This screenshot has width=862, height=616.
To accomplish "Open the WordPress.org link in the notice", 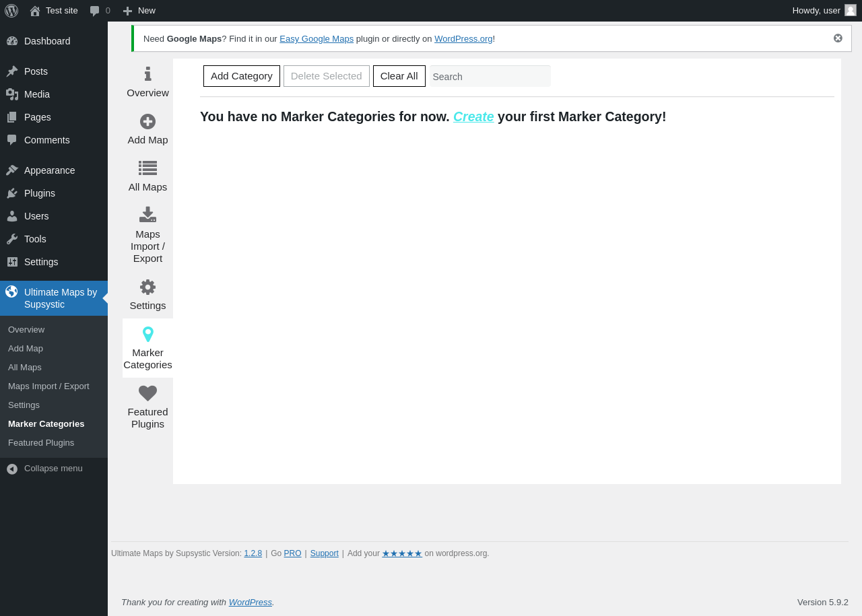I will pos(463,38).
